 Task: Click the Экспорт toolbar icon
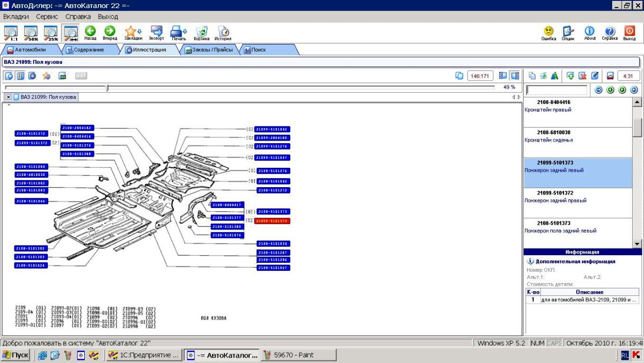click(x=157, y=33)
